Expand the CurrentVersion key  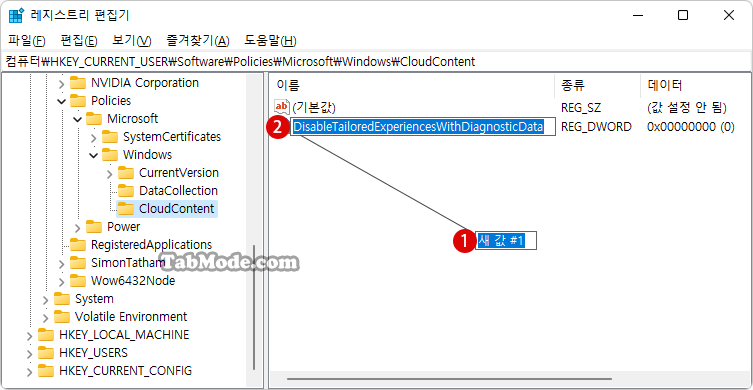click(110, 173)
